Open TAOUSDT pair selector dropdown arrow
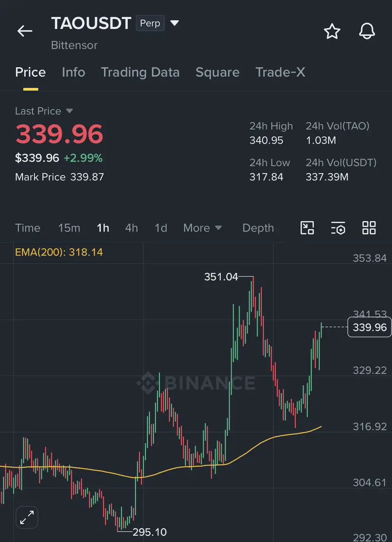 pyautogui.click(x=175, y=23)
